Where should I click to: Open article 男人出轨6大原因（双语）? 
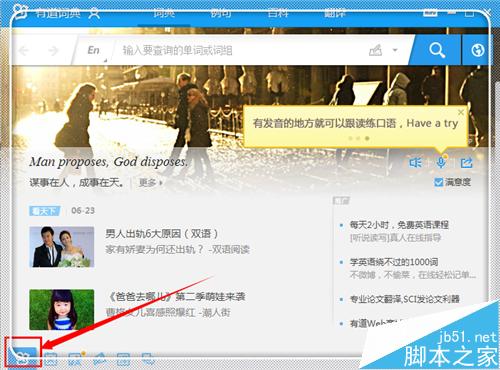[162, 233]
